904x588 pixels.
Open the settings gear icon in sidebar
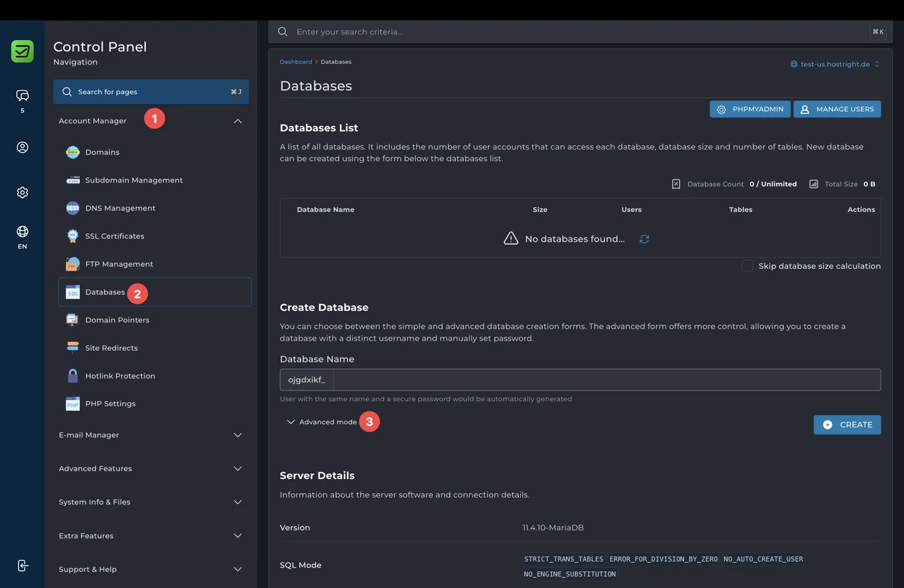[x=22, y=193]
